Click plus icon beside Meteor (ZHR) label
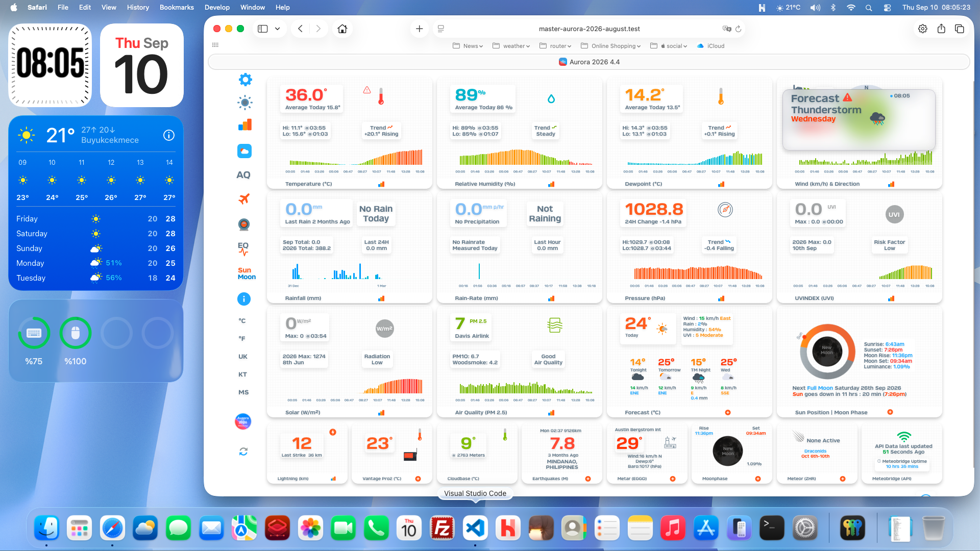The height and width of the screenshot is (551, 980). pos(843,479)
